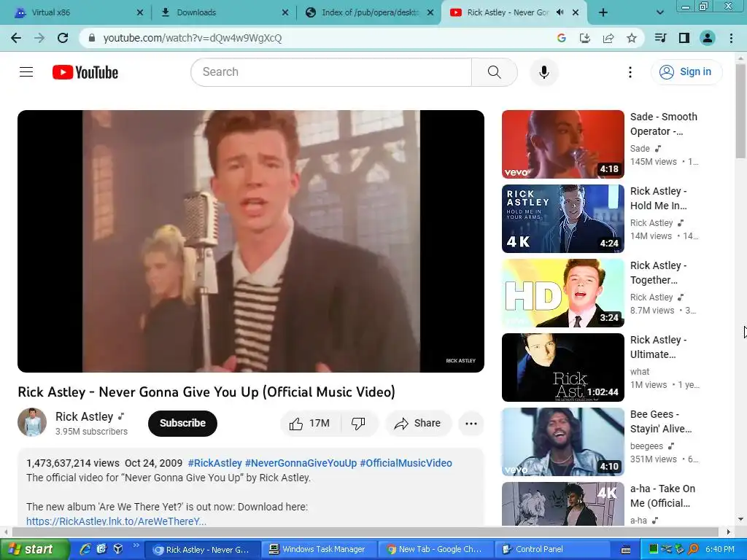The width and height of the screenshot is (747, 560).
Task: Subscribe to Rick Astley channel
Action: 182,424
